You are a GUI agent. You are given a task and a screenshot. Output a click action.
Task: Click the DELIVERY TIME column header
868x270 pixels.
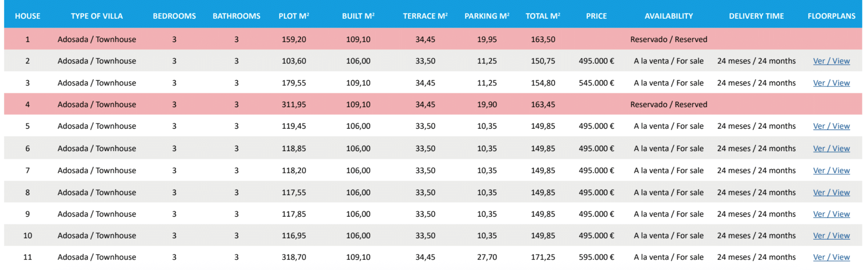(756, 16)
